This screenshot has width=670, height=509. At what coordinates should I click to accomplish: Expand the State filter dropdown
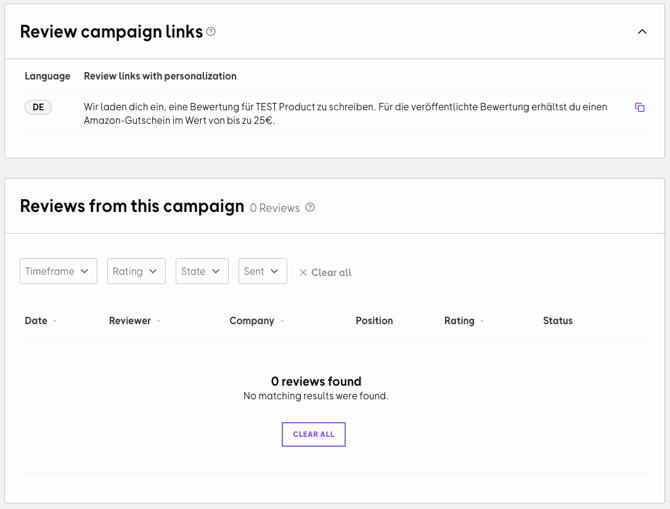point(202,271)
